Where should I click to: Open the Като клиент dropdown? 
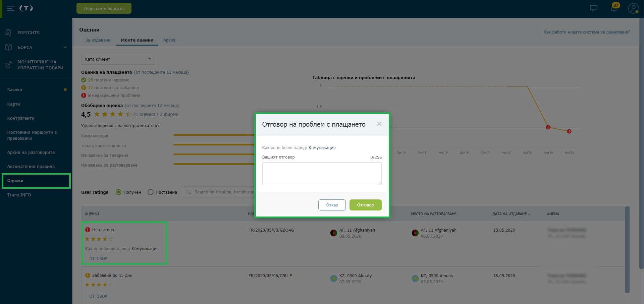[118, 59]
